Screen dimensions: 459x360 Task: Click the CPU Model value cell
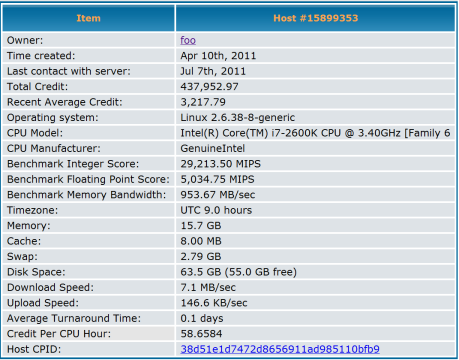point(315,133)
